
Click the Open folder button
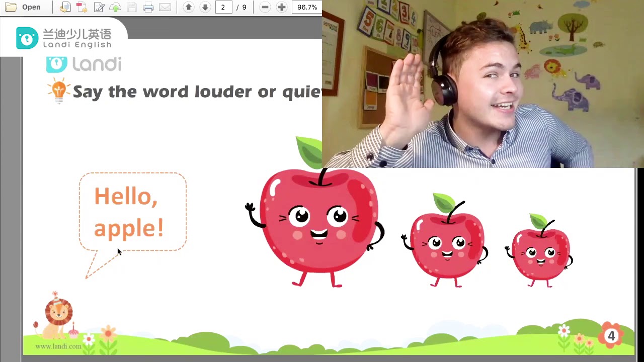23,8
